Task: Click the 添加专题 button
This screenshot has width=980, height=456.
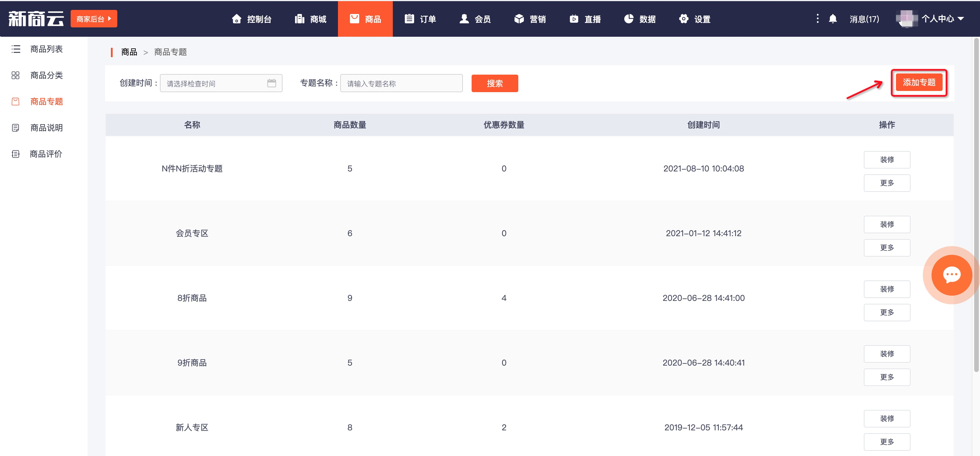Action: tap(919, 83)
